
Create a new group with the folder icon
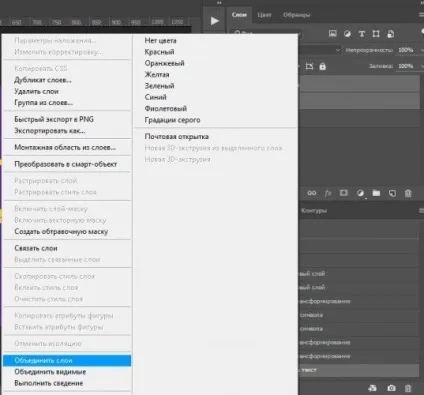376,193
